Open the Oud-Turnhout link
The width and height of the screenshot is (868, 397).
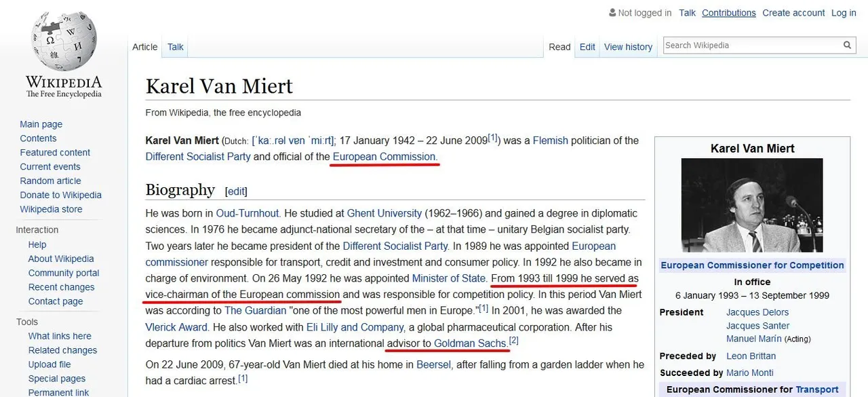(x=247, y=213)
